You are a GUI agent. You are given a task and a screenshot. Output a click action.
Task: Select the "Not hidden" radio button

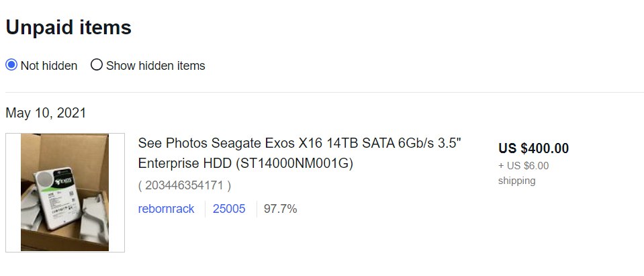tap(11, 65)
